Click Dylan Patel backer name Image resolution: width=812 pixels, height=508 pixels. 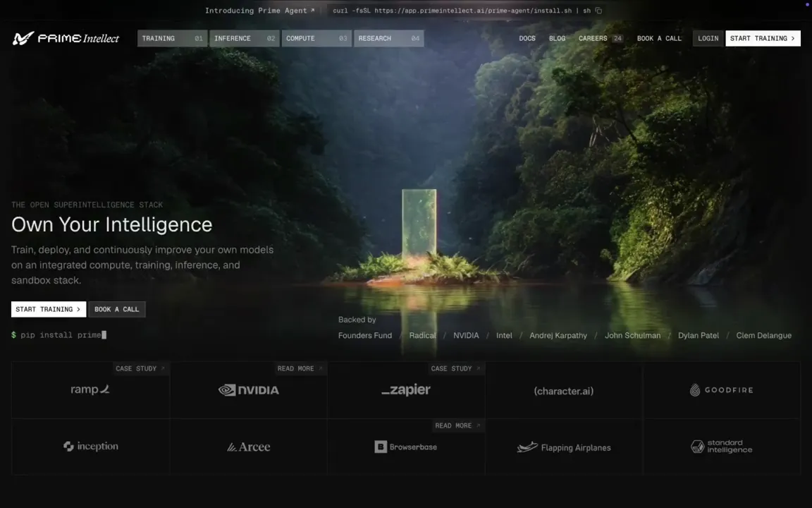(699, 335)
